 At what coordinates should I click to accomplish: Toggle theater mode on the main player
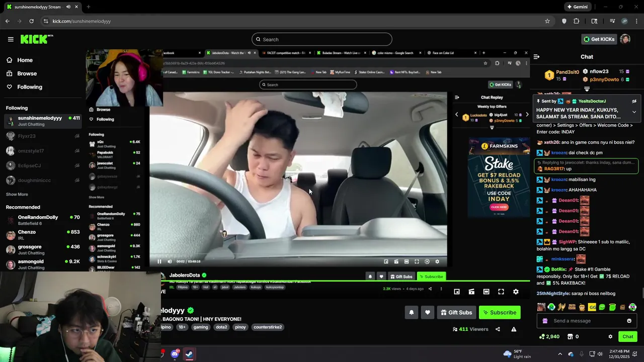click(486, 292)
